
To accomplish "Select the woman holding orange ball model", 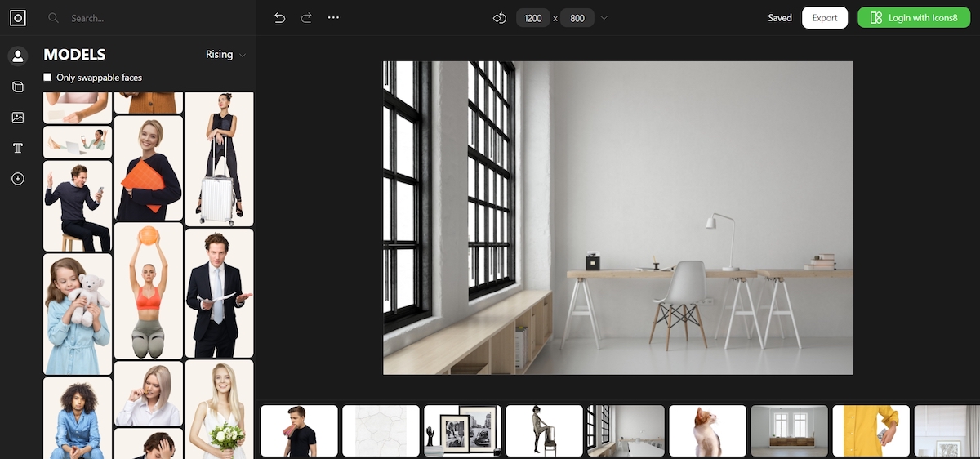I will coord(149,291).
